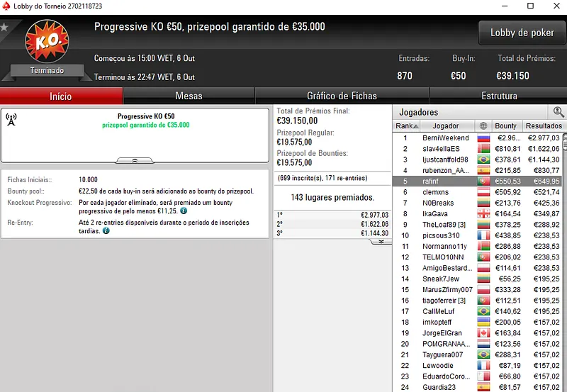Open the player search magnifier
This screenshot has height=392, width=567.
[x=558, y=112]
